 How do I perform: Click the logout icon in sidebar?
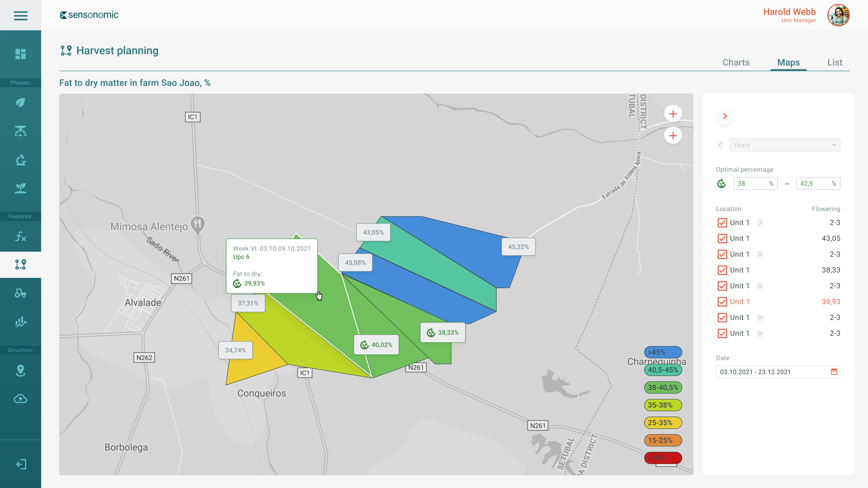pyautogui.click(x=21, y=464)
